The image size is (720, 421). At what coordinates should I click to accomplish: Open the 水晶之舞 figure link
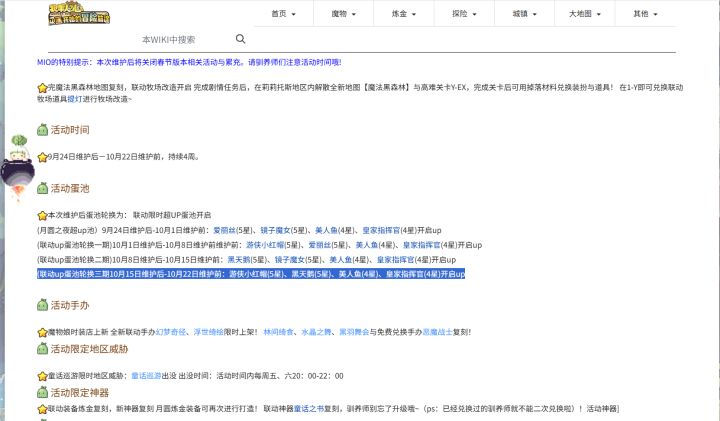point(316,332)
